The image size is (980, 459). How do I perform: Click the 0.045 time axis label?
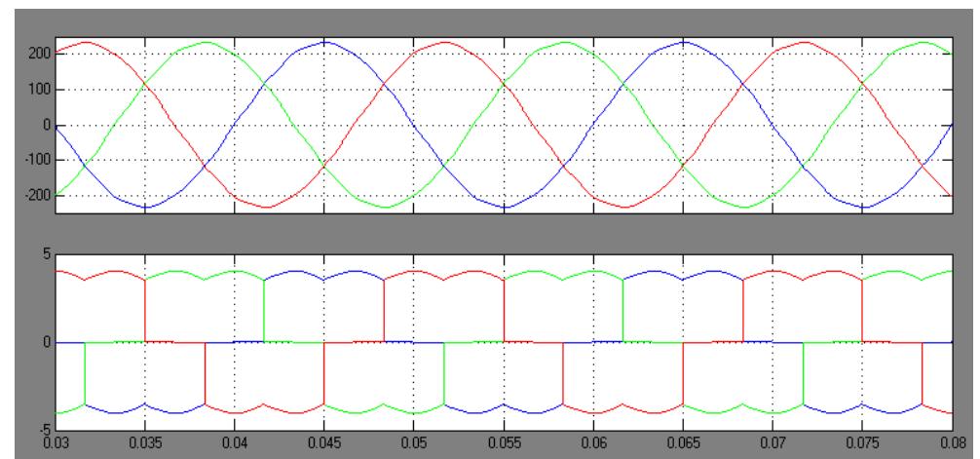click(324, 442)
